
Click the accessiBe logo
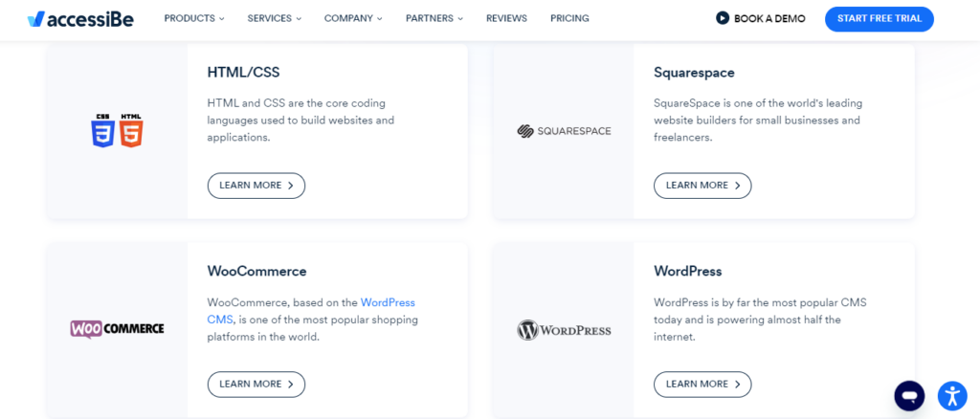(80, 19)
